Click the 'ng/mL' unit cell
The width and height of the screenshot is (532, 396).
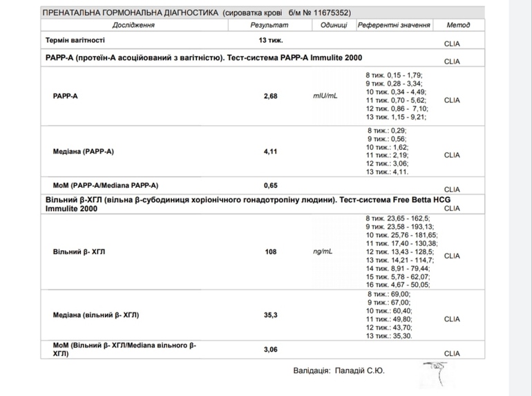(x=323, y=252)
